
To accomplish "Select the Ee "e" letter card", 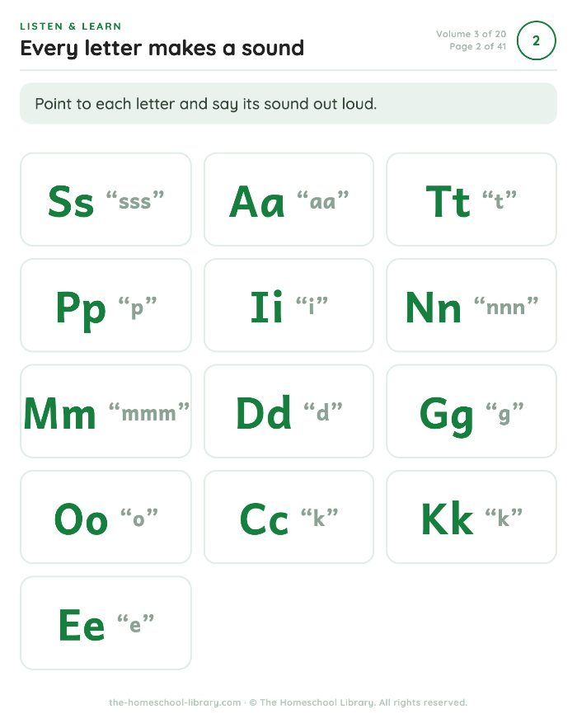I will (x=106, y=622).
